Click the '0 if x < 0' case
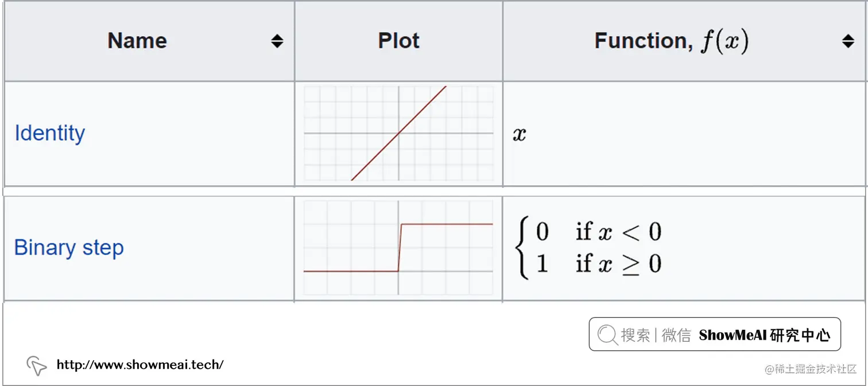The image size is (868, 386). pyautogui.click(x=599, y=232)
